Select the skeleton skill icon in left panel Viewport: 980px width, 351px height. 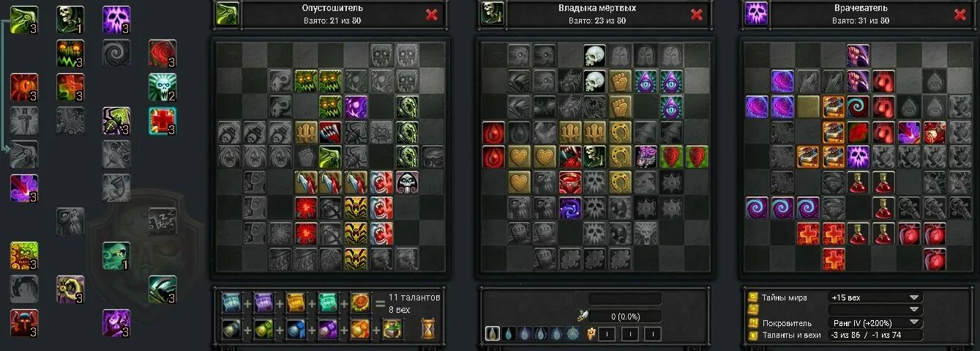tap(70, 19)
